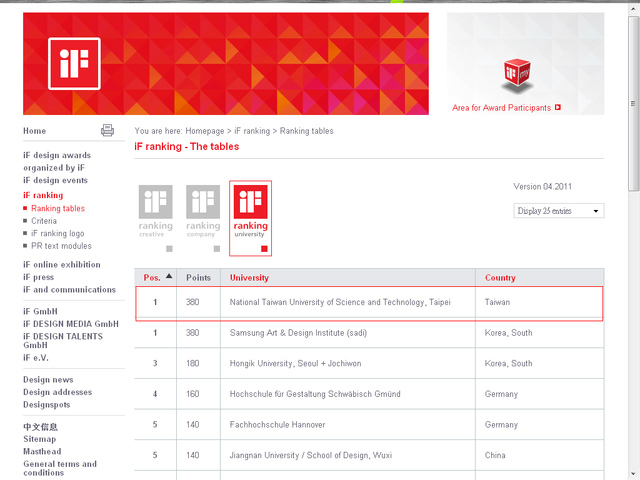Click the scrollbar down arrow
Image resolution: width=640 pixels, height=480 pixels.
(633, 475)
